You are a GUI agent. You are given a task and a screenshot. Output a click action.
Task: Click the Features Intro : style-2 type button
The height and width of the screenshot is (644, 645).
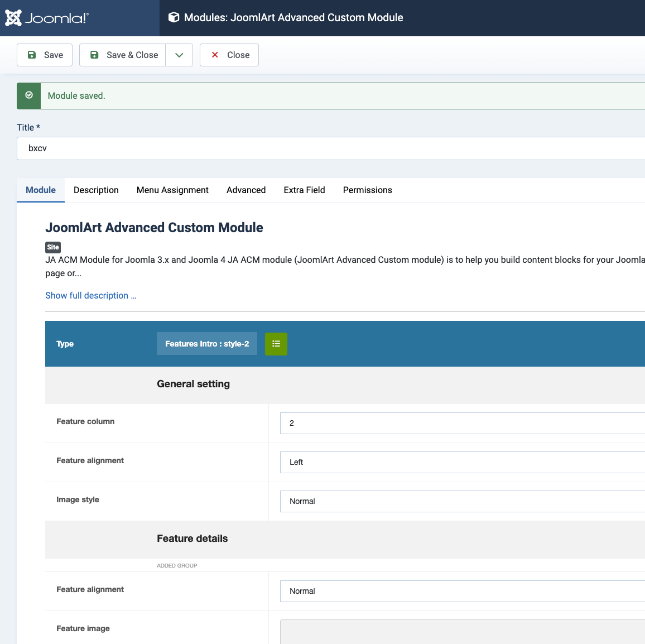click(207, 344)
